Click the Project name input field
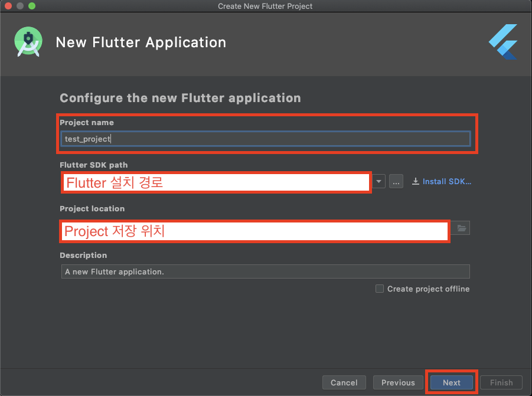Viewport: 532px width, 396px height. coord(266,139)
